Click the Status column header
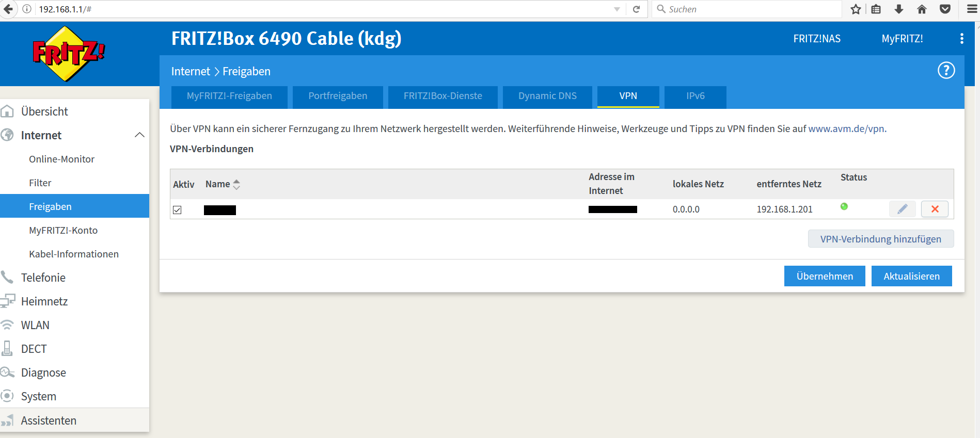The image size is (980, 438). [x=853, y=177]
